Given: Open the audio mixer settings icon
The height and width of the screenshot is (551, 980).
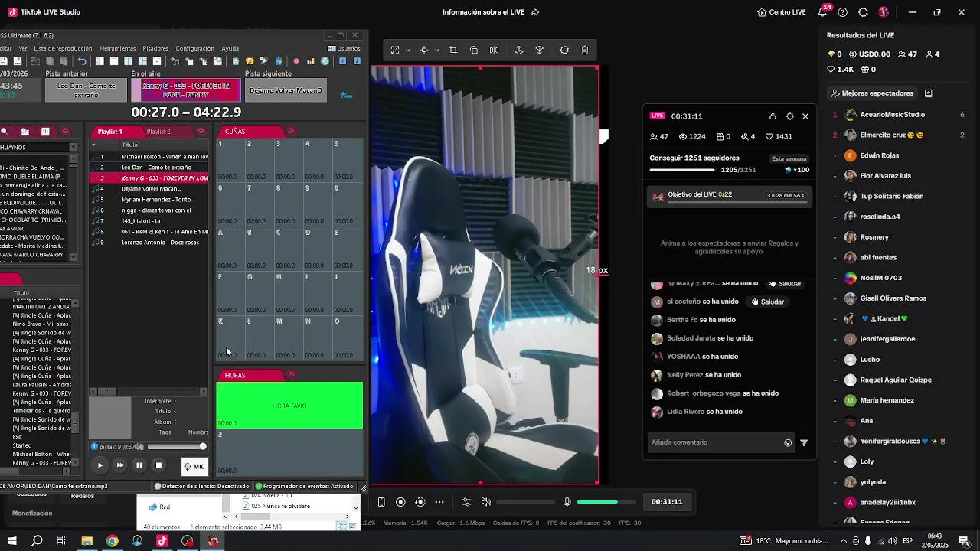Looking at the screenshot, I should (x=466, y=502).
